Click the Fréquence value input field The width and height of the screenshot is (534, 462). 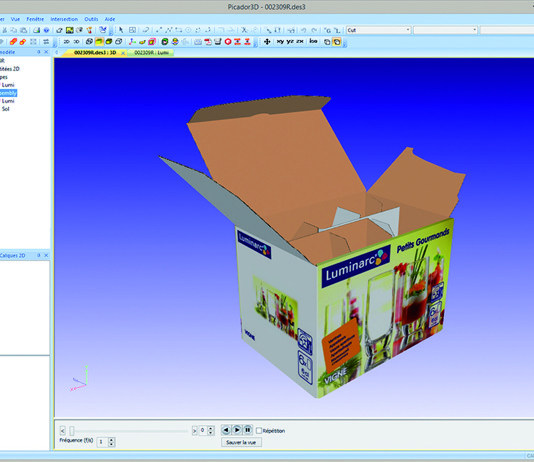coord(103,442)
